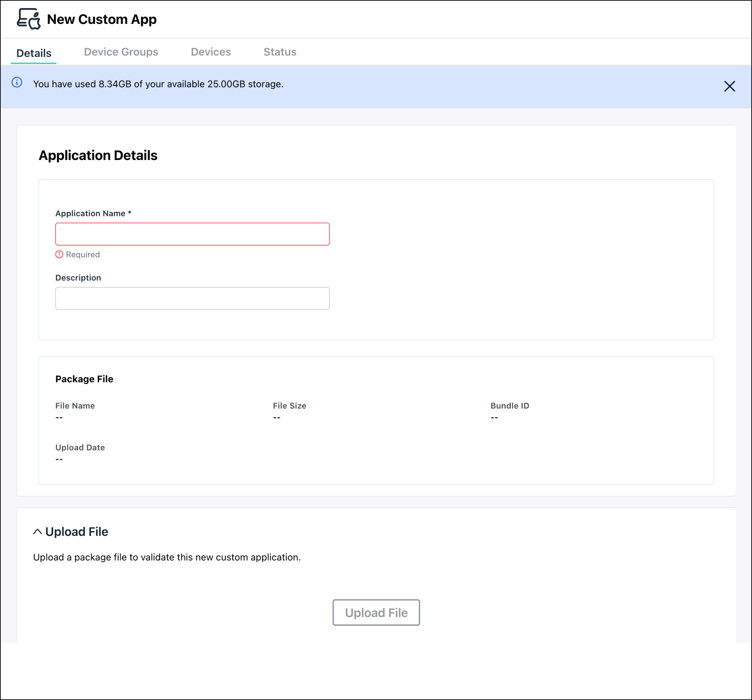Click the storage usage message text
The height and width of the screenshot is (700, 752).
point(158,84)
